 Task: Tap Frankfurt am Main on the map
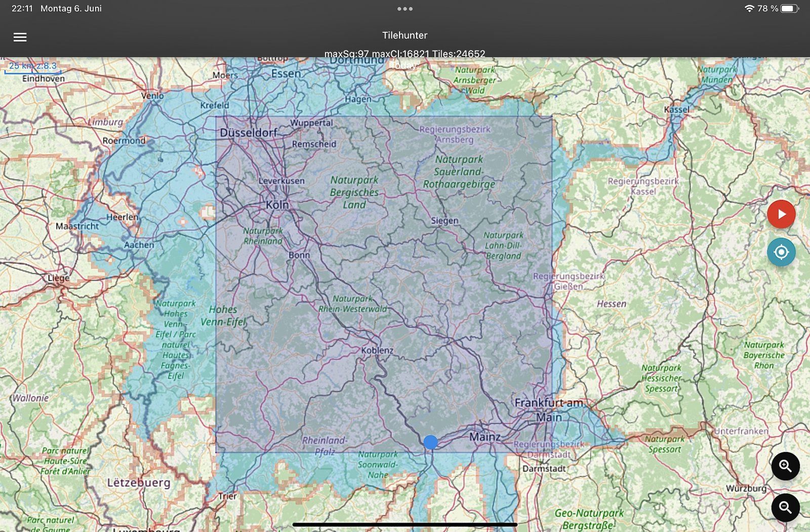(549, 410)
